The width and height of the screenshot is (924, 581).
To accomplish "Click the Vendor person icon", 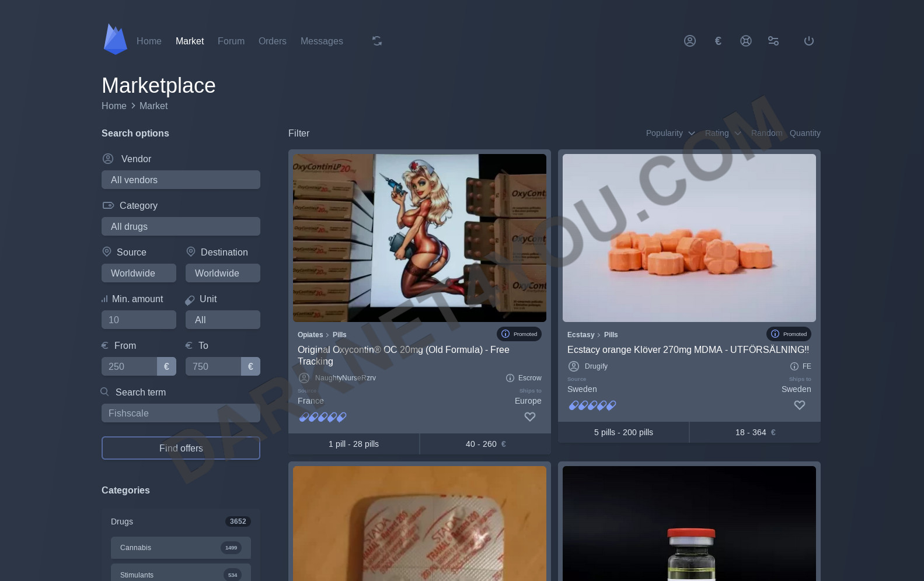I will click(x=108, y=159).
